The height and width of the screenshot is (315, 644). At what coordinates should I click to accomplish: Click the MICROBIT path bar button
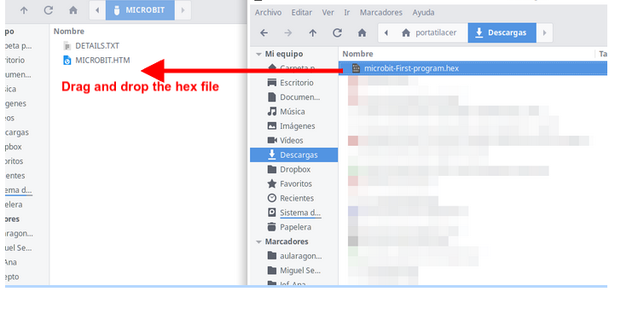click(x=140, y=10)
